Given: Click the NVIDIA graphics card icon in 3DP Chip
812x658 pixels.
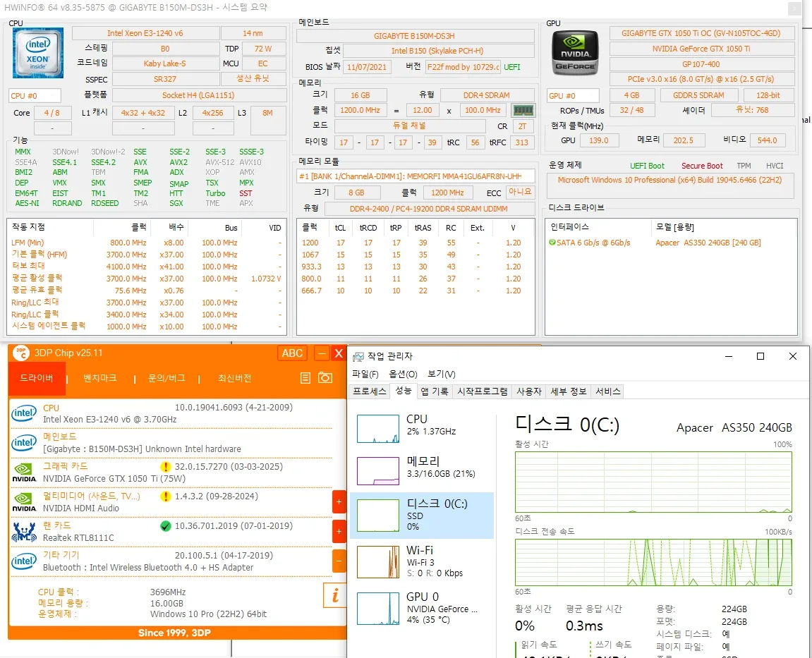Looking at the screenshot, I should pyautogui.click(x=25, y=472).
